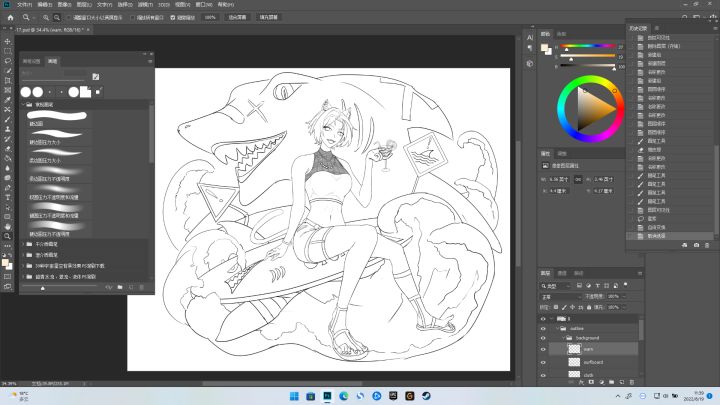
Task: Select the Move tool in the toolbox
Action: [x=7, y=41]
